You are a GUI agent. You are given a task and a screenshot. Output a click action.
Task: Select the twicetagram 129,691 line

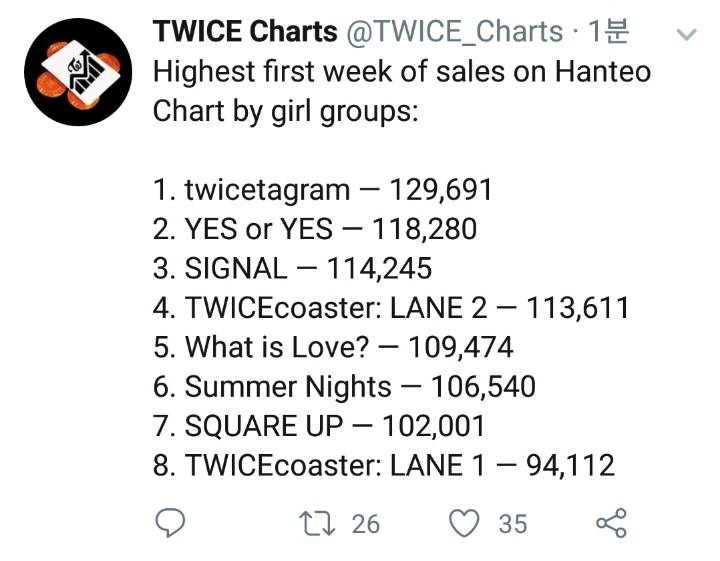pyautogui.click(x=323, y=191)
